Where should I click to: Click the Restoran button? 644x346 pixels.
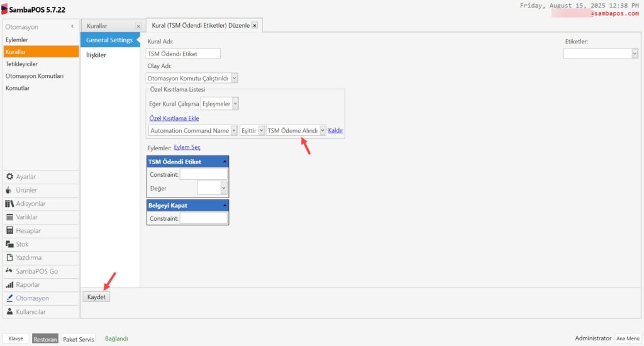(x=45, y=339)
